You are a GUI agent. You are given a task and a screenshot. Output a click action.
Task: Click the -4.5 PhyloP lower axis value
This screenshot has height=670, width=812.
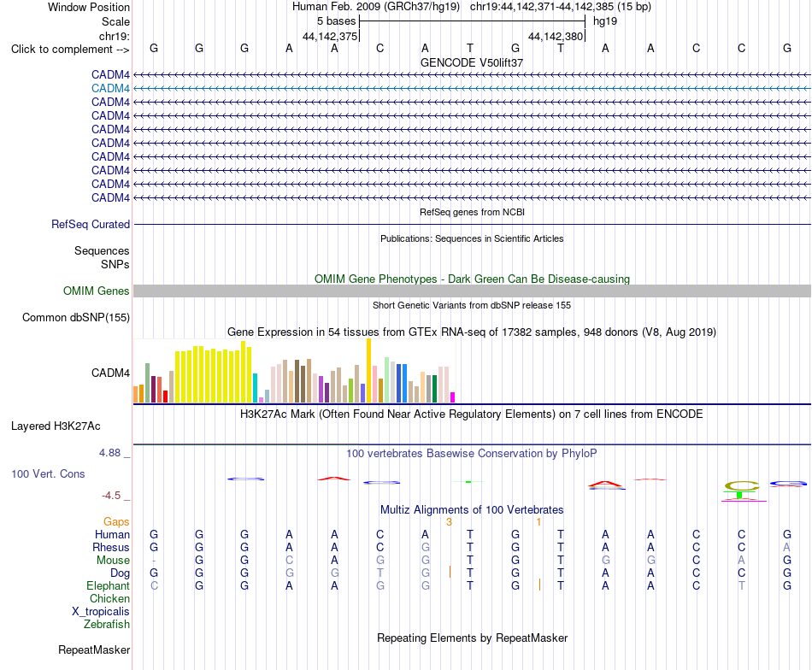pos(111,496)
